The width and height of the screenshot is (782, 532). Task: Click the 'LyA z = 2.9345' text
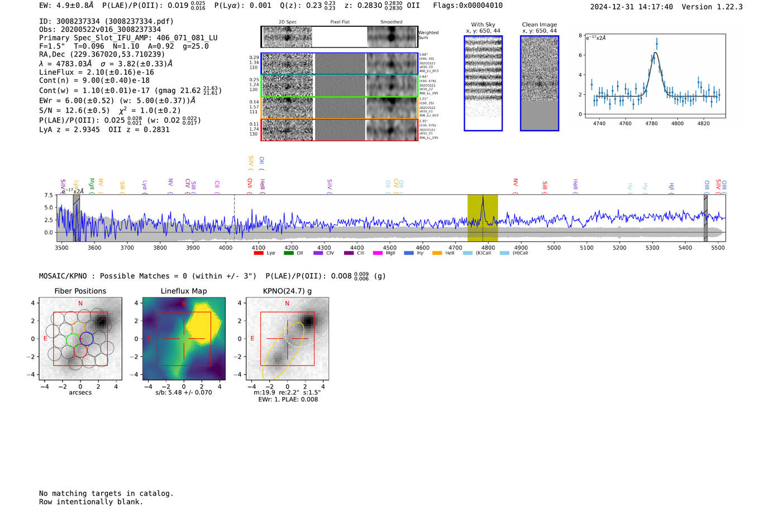pyautogui.click(x=69, y=130)
